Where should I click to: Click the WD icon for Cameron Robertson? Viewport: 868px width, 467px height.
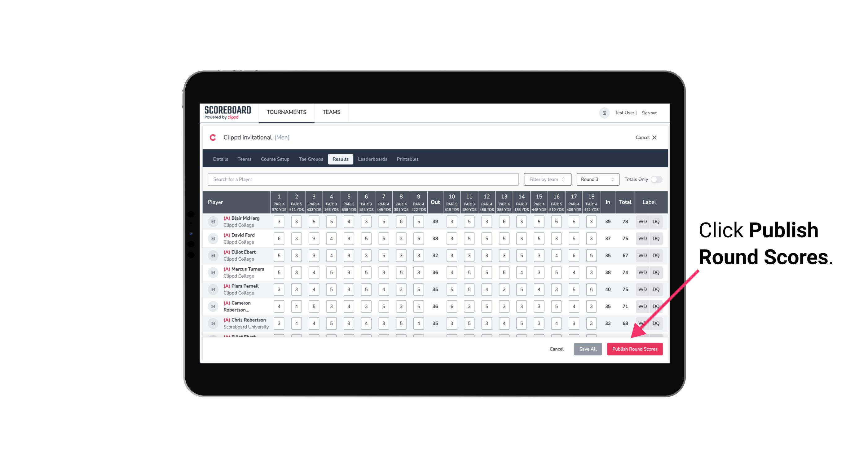(x=642, y=306)
